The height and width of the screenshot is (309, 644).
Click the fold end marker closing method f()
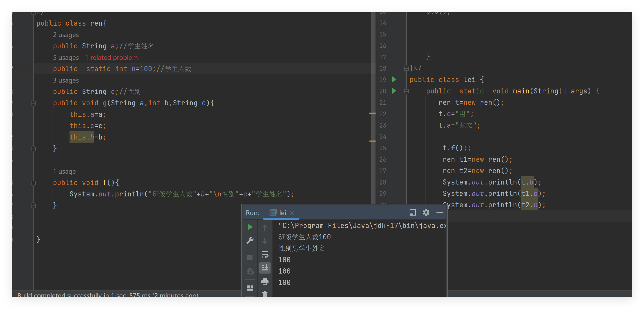[x=33, y=205]
